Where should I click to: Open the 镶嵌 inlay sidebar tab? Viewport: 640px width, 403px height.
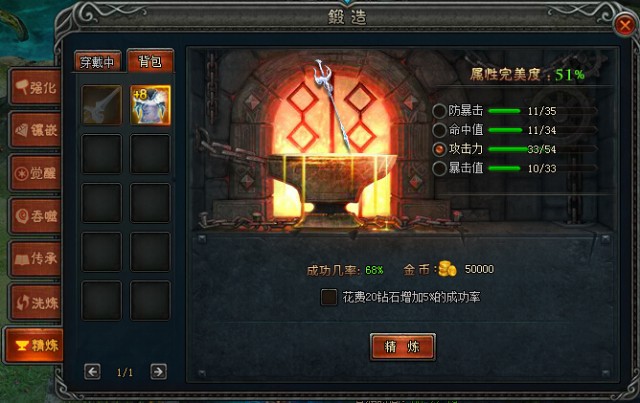[36, 130]
